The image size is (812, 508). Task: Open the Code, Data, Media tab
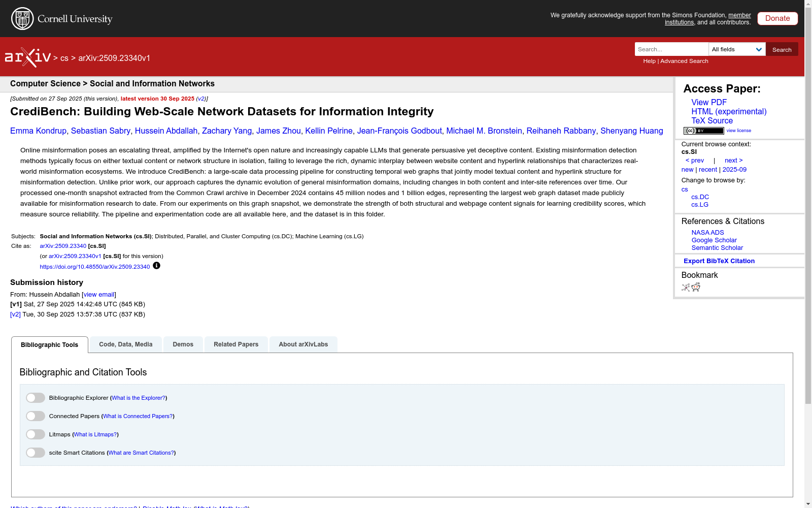126,344
